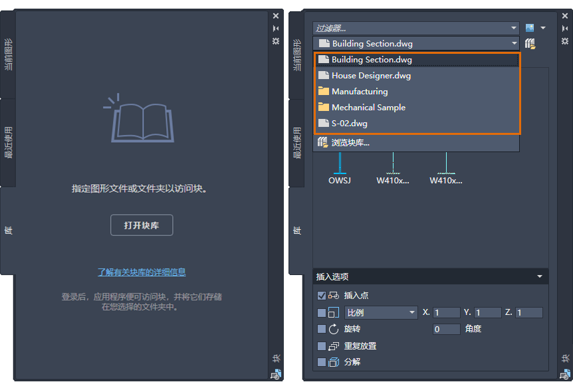The image size is (573, 392).
Task: Switch to 当前图形 tab in right palette
Action: (297, 54)
